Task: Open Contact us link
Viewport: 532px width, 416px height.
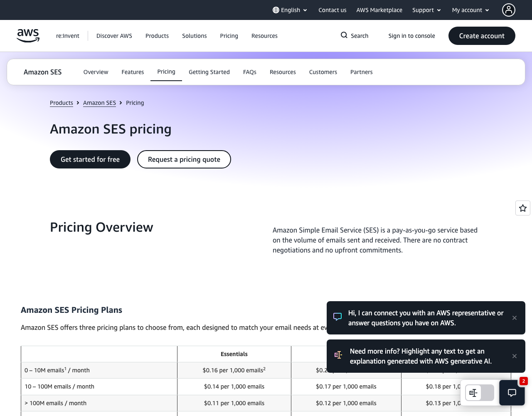Action: pos(332,10)
